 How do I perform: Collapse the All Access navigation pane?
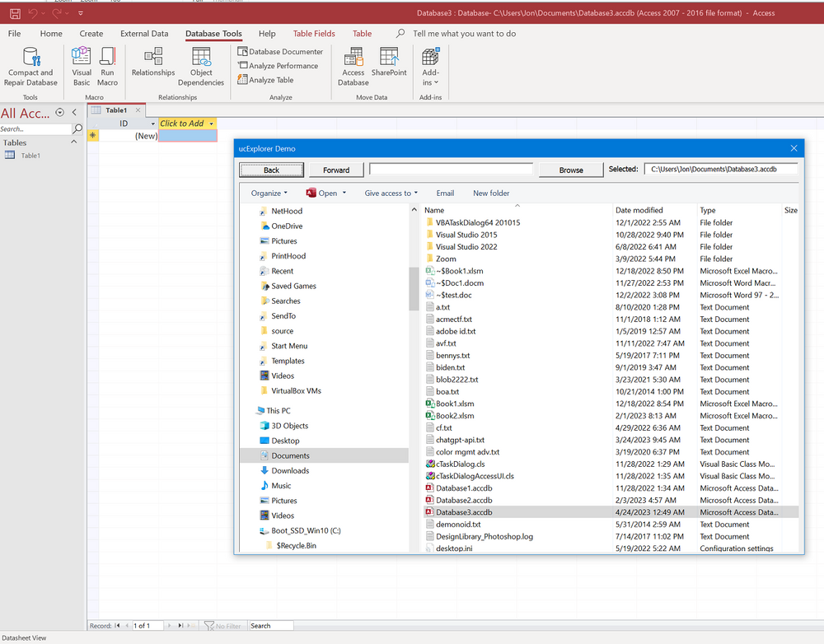tap(73, 112)
